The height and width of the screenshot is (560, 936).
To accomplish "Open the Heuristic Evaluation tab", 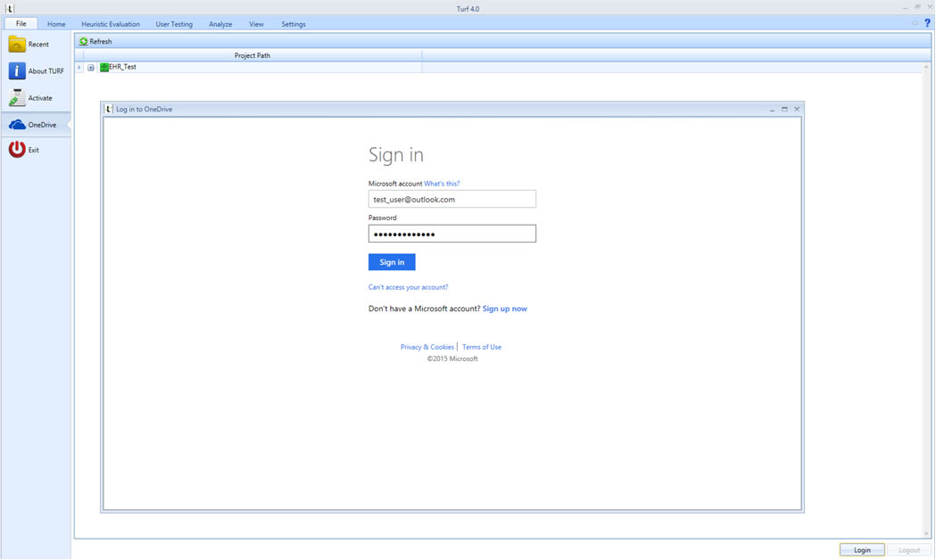I will 111,24.
